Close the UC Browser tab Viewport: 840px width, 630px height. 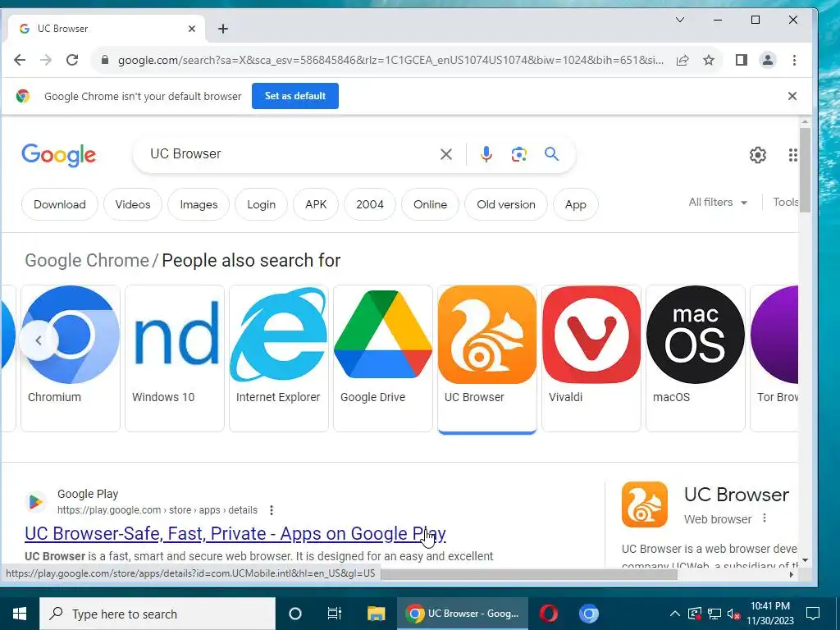point(192,29)
